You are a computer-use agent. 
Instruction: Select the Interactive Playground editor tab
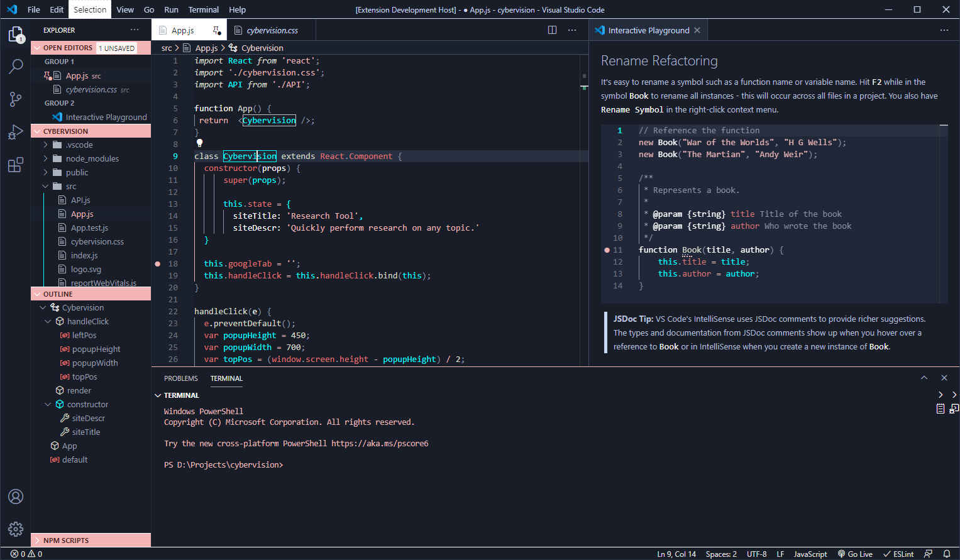(x=648, y=30)
